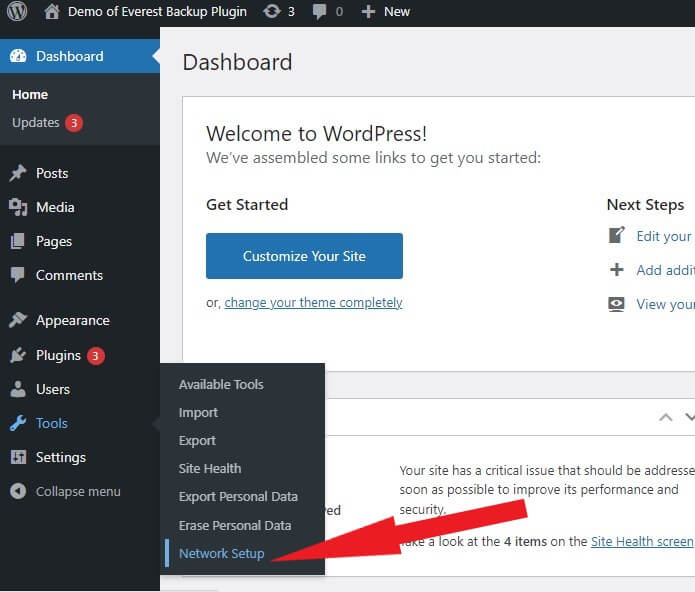Click the Next Steps heading
The image size is (695, 592).
645,205
